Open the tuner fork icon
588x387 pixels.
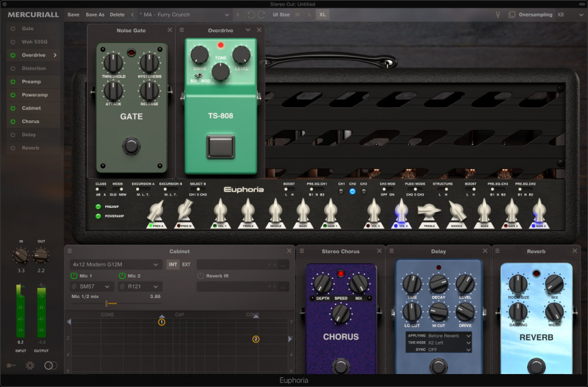pyautogui.click(x=498, y=14)
